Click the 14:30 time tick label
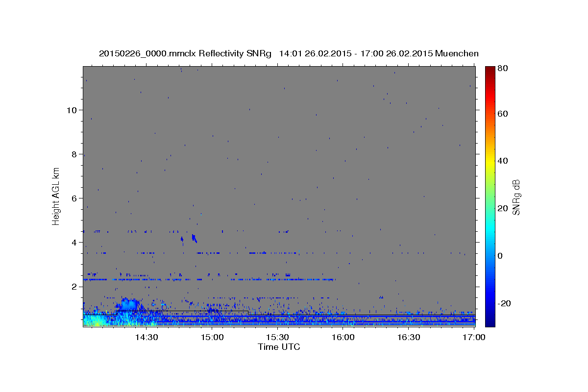This screenshot has height=392, width=588. tap(146, 337)
